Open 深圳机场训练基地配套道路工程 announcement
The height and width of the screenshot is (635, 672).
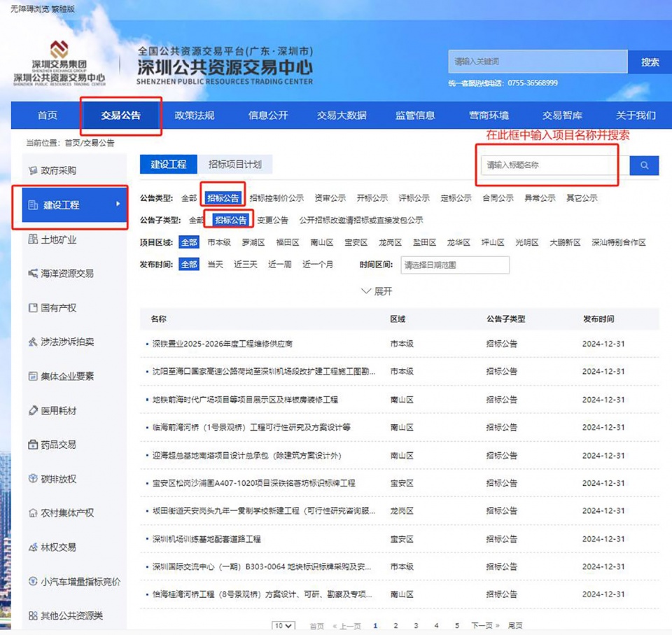point(206,539)
